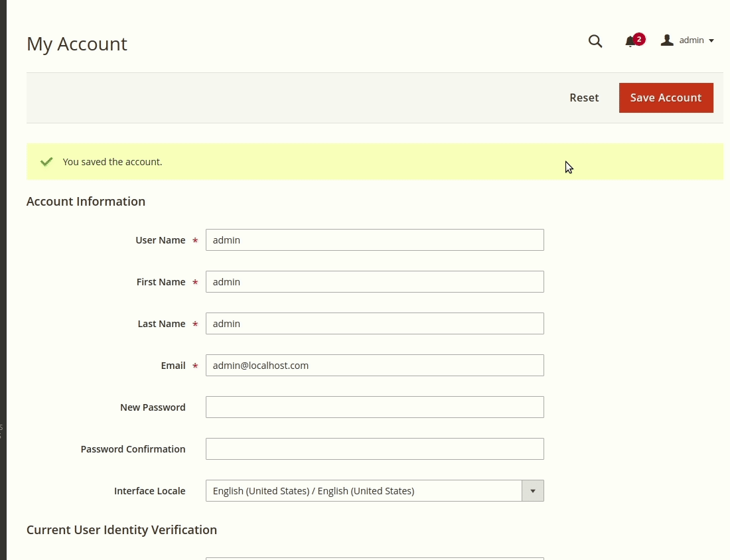Click the Email field containing admin@localhost.com

pyautogui.click(x=374, y=365)
